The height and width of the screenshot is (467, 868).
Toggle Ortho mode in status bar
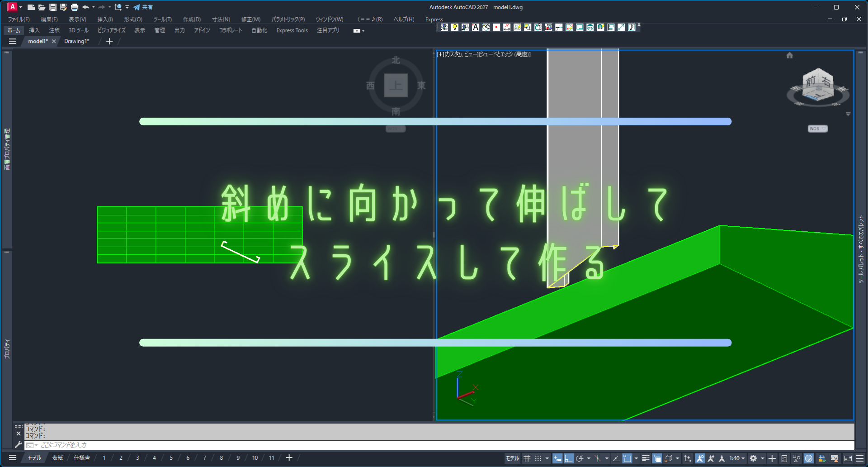coord(568,458)
